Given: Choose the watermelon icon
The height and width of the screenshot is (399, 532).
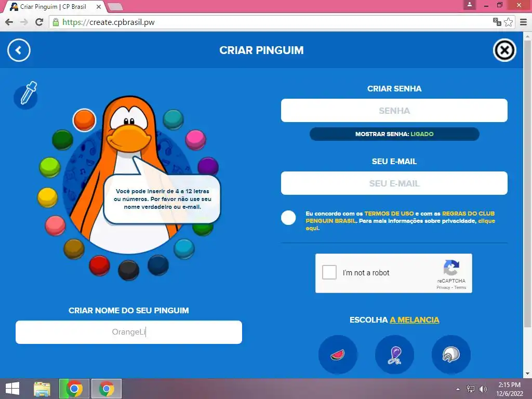Looking at the screenshot, I should point(338,354).
